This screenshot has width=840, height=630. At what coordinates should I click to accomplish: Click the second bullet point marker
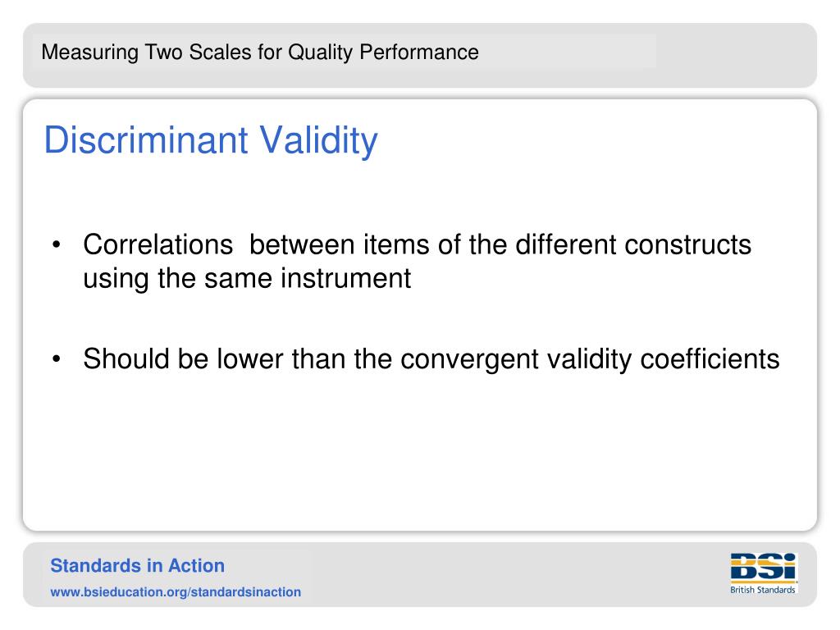(57, 359)
